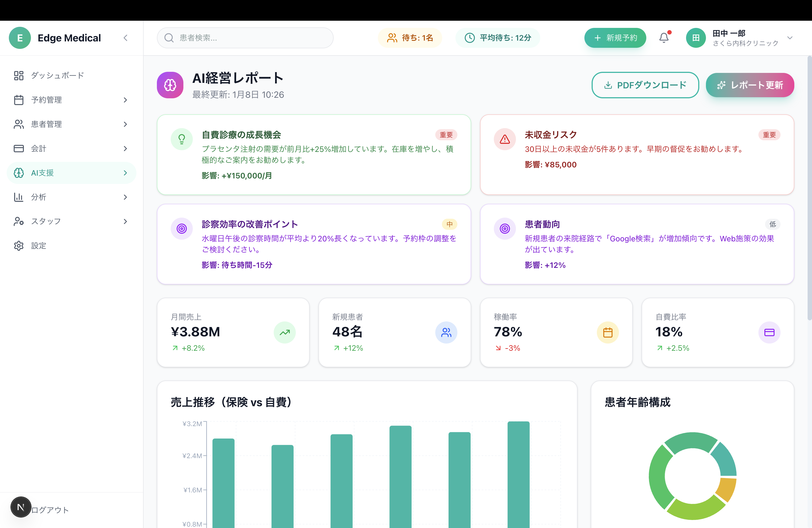
Task: Open the 設定 settings menu item
Action: pos(38,245)
